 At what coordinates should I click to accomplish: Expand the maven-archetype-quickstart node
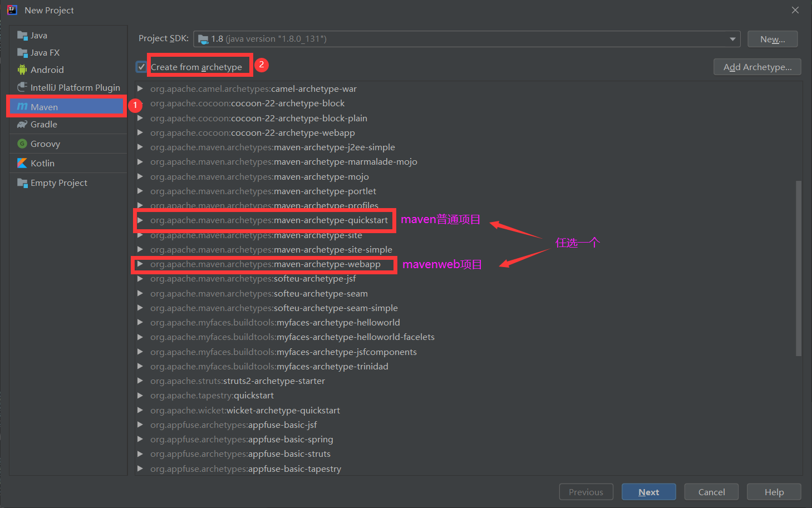140,220
